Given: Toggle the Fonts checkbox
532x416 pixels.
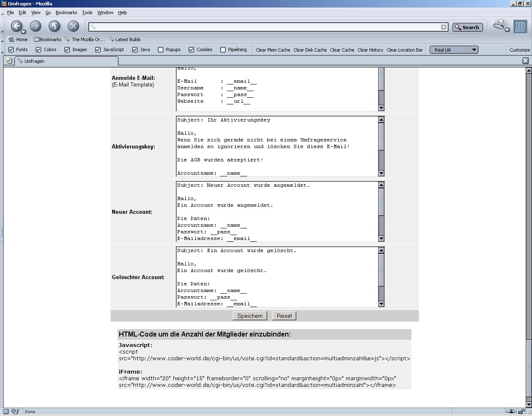Looking at the screenshot, I should pos(11,50).
